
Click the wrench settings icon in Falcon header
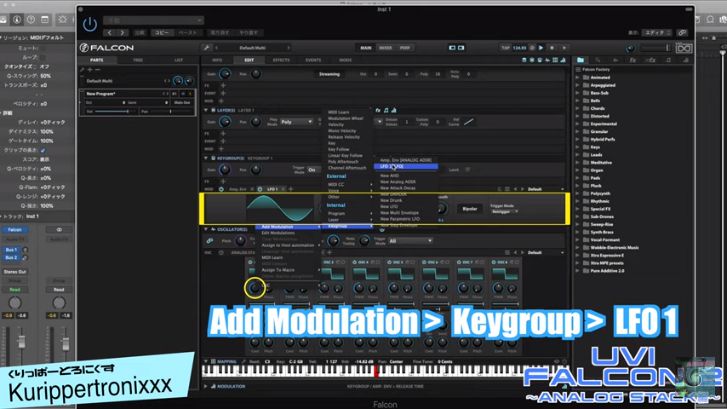tap(206, 48)
